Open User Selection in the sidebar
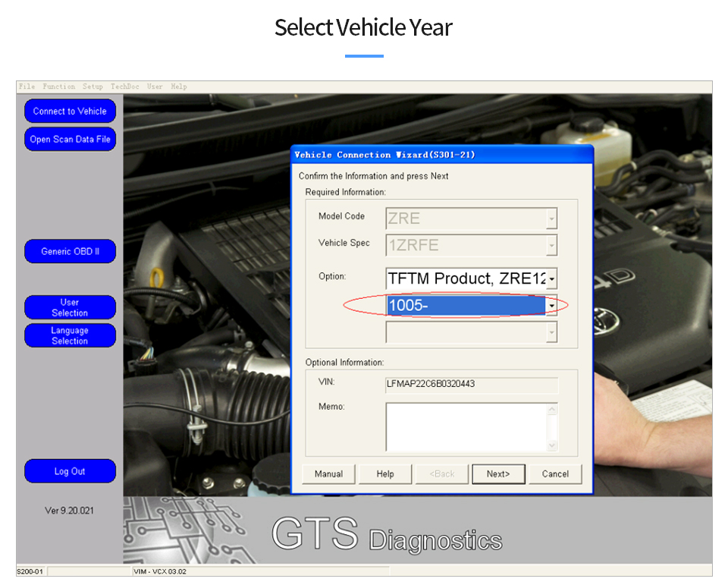728x588 pixels. coord(70,307)
